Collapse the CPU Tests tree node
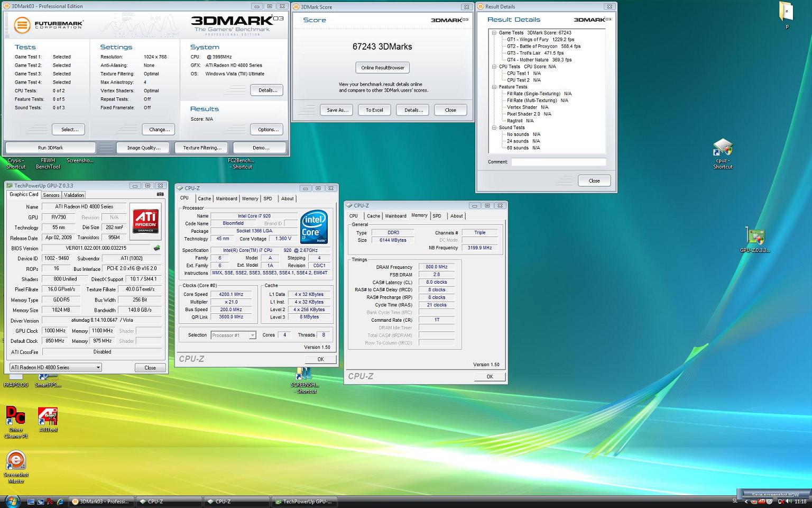 494,67
